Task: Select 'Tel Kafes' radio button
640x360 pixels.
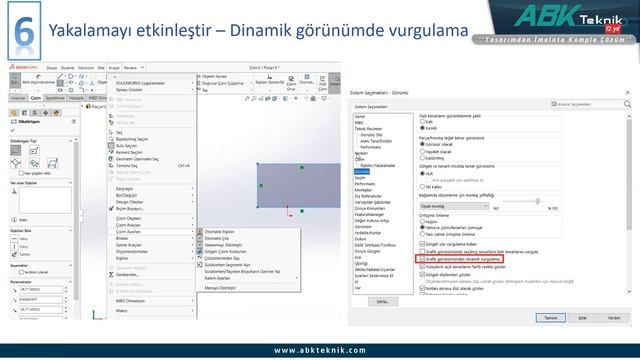Action: [x=422, y=187]
